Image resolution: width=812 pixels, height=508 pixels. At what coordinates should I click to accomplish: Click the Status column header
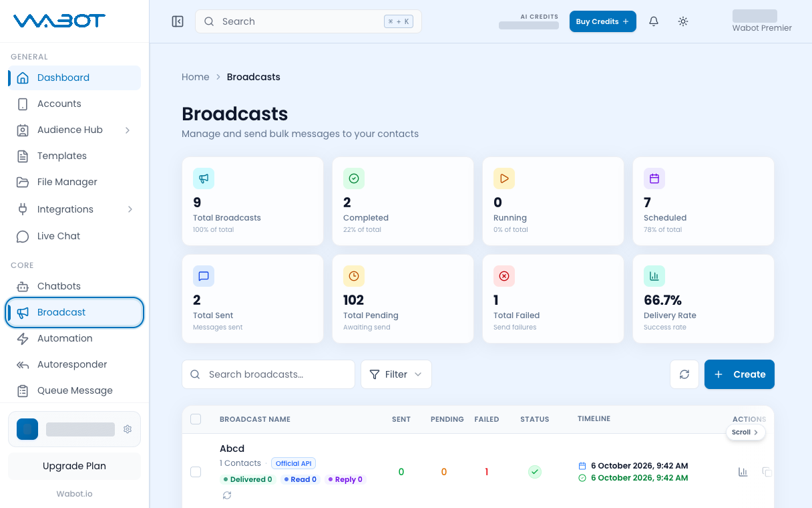(x=535, y=419)
